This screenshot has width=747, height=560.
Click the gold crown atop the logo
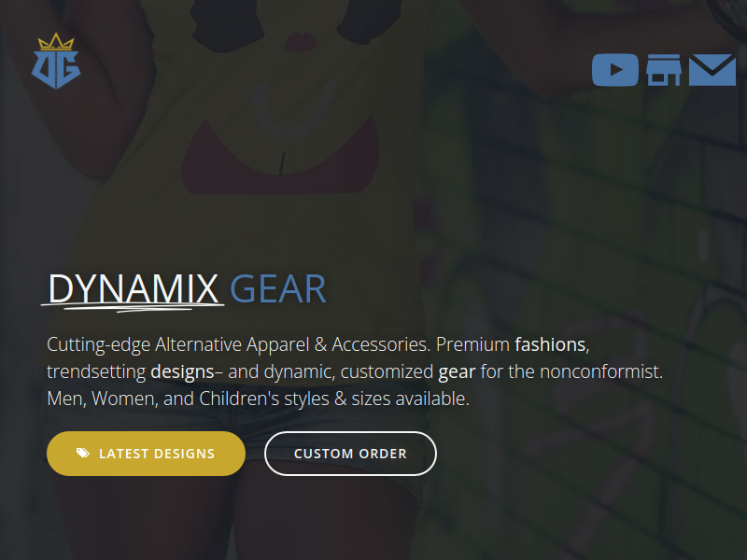(56, 42)
